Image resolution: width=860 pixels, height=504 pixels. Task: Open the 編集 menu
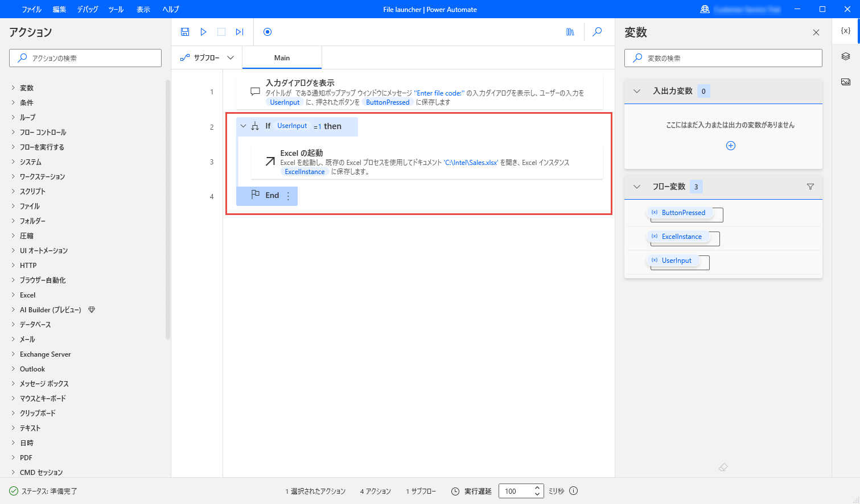(59, 9)
